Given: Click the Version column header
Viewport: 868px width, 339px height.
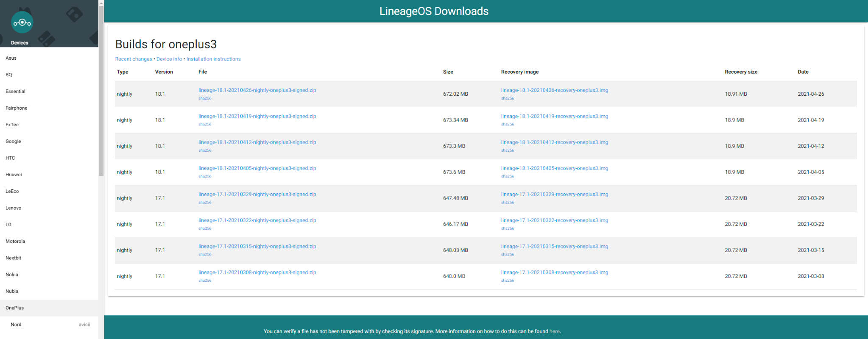Looking at the screenshot, I should 164,72.
